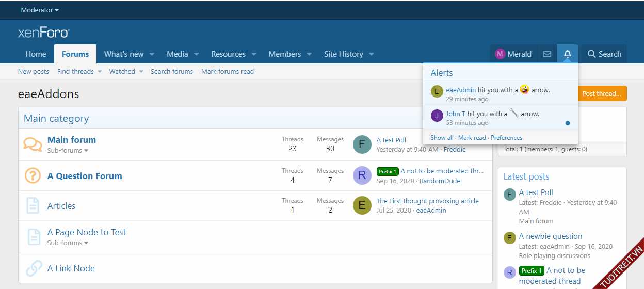Click Mark read in the alerts popup
The image size is (644, 289).
(x=472, y=138)
